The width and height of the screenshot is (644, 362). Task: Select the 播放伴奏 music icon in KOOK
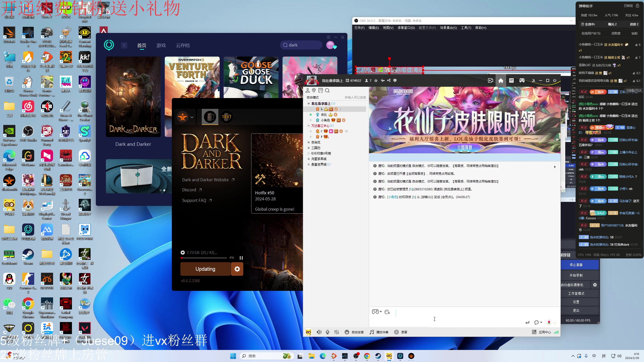click(379, 332)
